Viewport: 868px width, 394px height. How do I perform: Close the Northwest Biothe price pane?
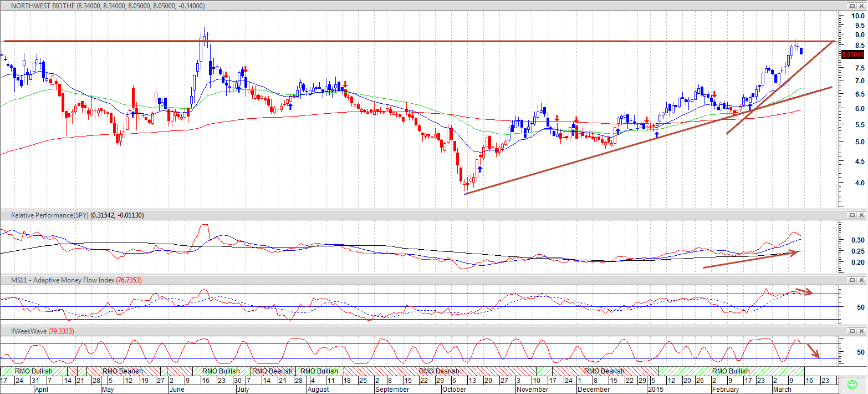[x=861, y=6]
